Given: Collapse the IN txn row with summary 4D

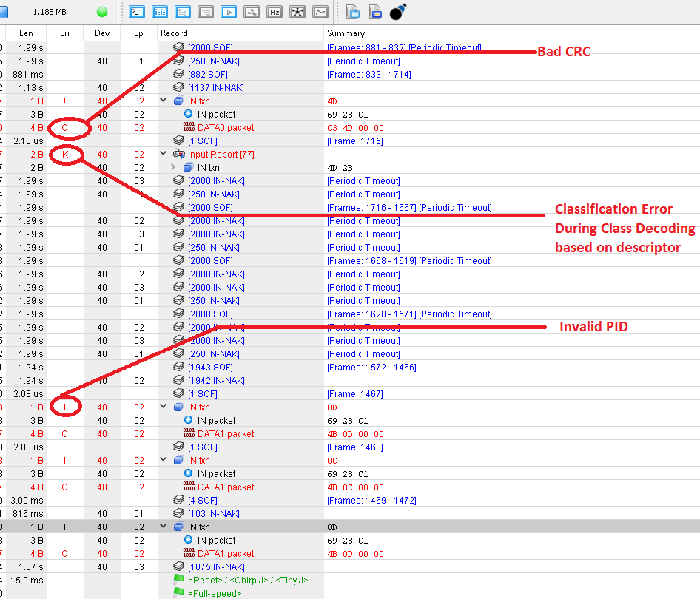Looking at the screenshot, I should click(x=164, y=101).
